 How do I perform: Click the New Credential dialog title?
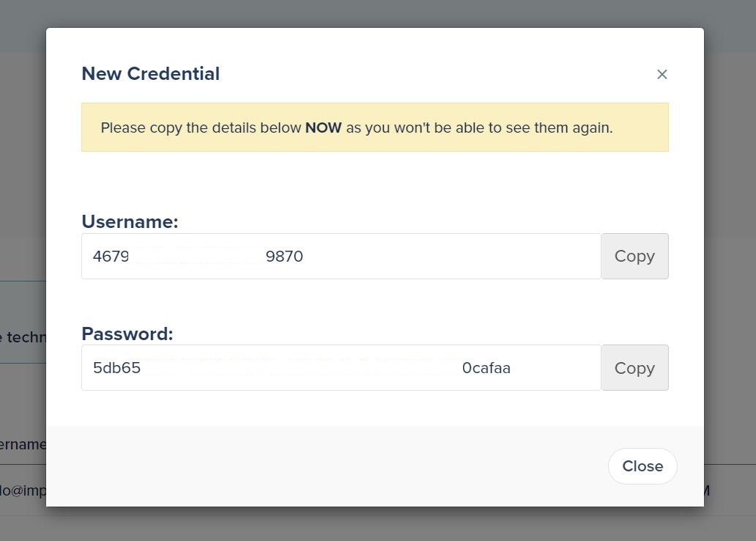coord(150,73)
